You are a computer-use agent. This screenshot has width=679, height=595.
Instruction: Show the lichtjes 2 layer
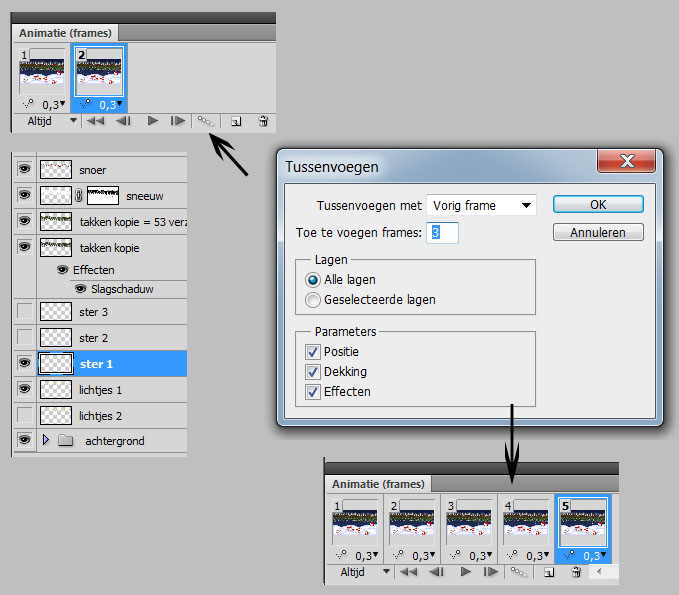[25, 415]
